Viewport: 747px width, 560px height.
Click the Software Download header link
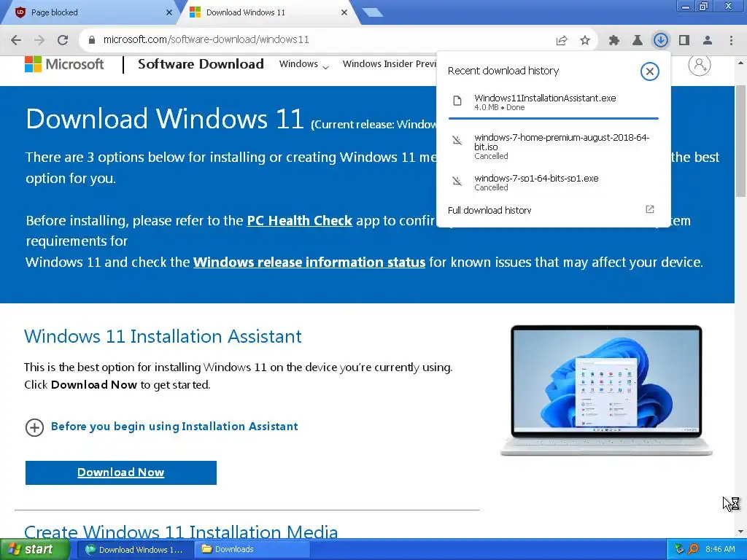click(201, 64)
